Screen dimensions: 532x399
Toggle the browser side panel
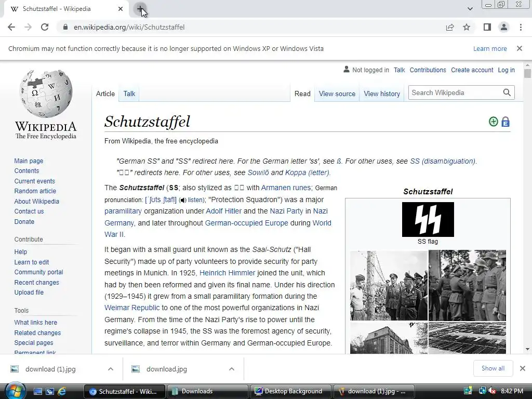(487, 27)
